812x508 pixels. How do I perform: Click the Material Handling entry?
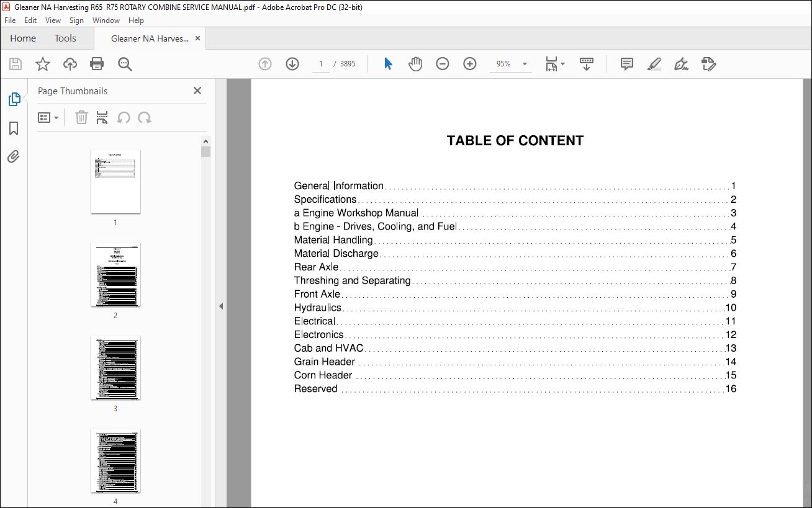point(333,240)
